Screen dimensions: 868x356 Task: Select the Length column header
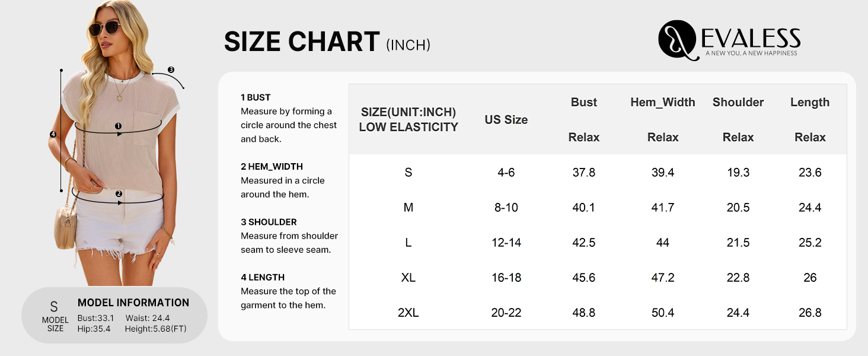(x=810, y=102)
